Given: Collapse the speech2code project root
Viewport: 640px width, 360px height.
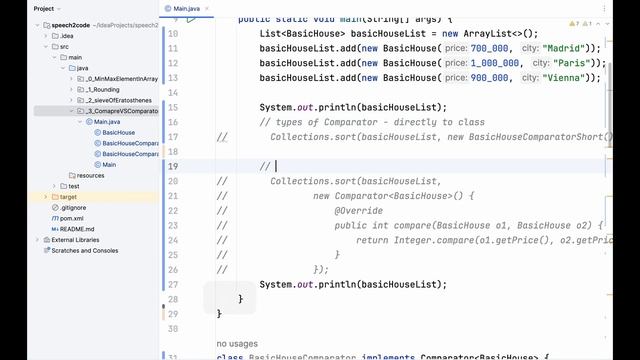Looking at the screenshot, I should [38, 25].
